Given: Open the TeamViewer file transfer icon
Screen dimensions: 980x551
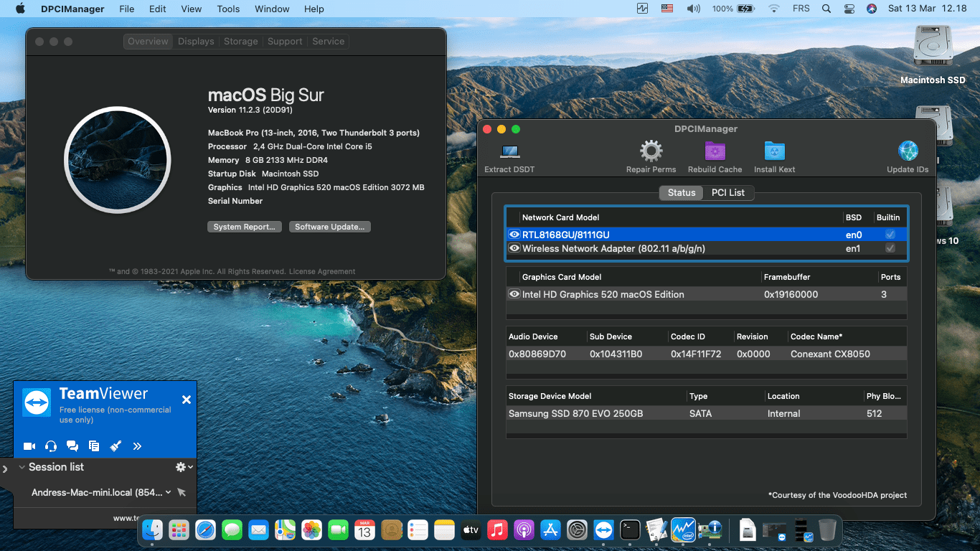Looking at the screenshot, I should (x=94, y=446).
